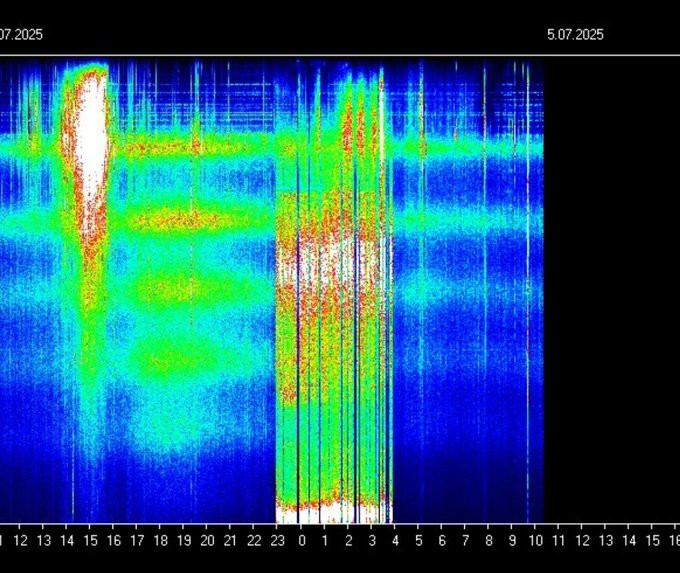Select the 4 hour tick label
Viewport: 680px width, 573px height.
tap(396, 541)
